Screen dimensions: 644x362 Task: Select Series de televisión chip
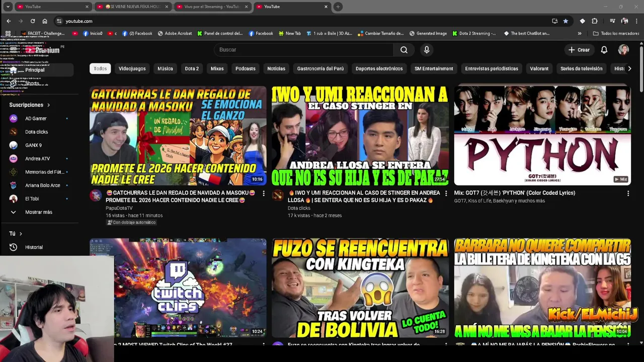pyautogui.click(x=581, y=68)
